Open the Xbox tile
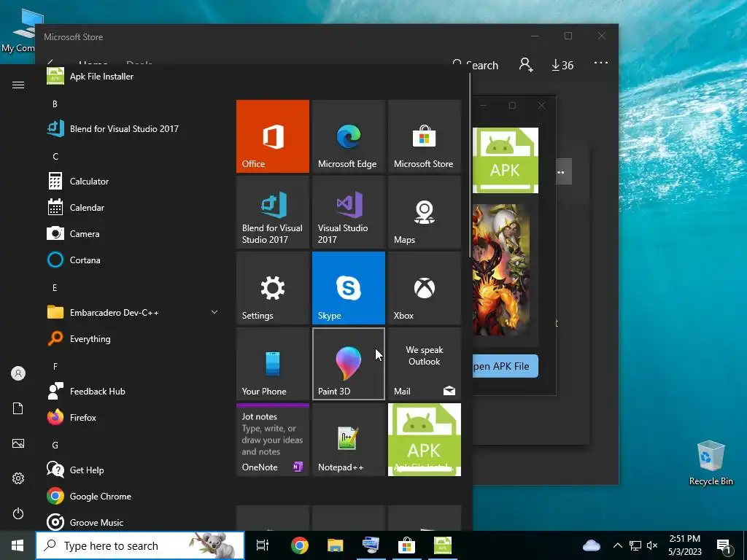Viewport: 747px width, 560px height. 425,288
